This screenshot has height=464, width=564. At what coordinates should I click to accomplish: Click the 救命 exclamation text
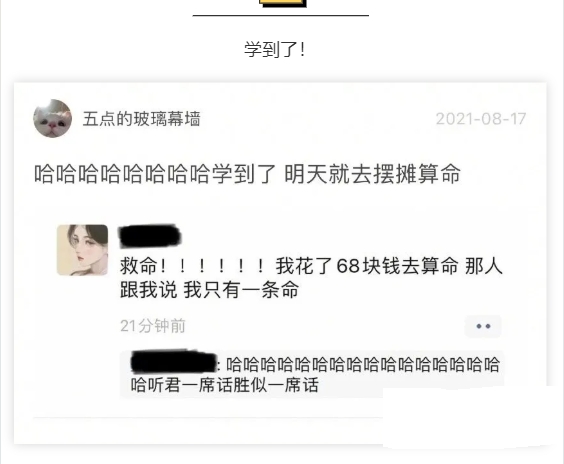click(x=193, y=266)
